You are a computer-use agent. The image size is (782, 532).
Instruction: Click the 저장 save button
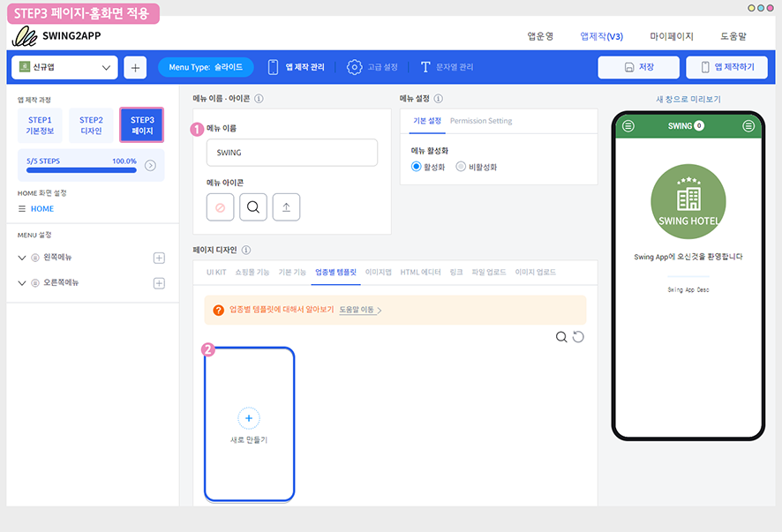pos(638,67)
